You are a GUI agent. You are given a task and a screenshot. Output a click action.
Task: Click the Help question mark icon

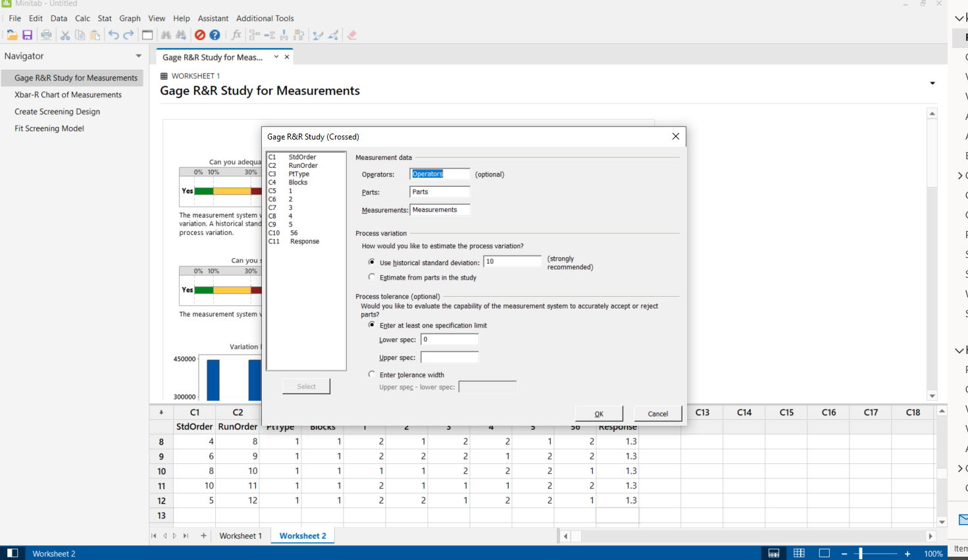click(x=215, y=35)
